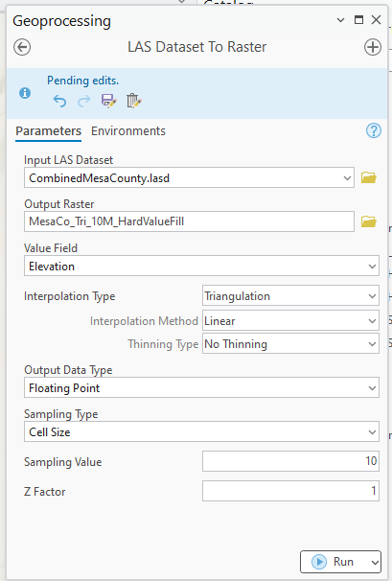This screenshot has width=392, height=581.
Task: Open the Thinning Type dropdown
Action: pos(372,344)
